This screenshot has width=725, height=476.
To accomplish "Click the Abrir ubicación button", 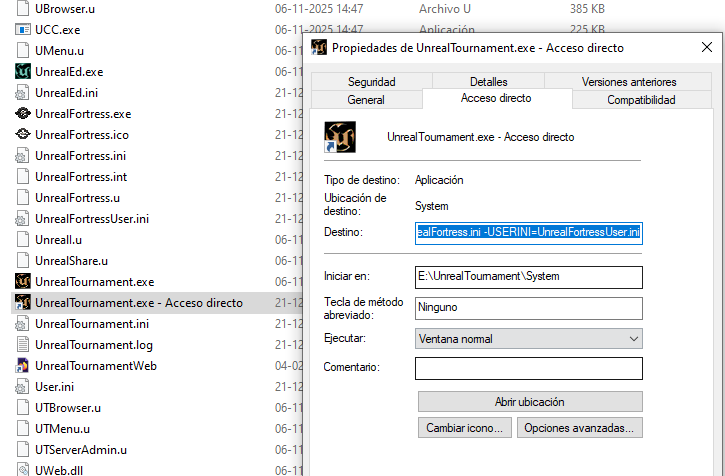I will pos(530,402).
